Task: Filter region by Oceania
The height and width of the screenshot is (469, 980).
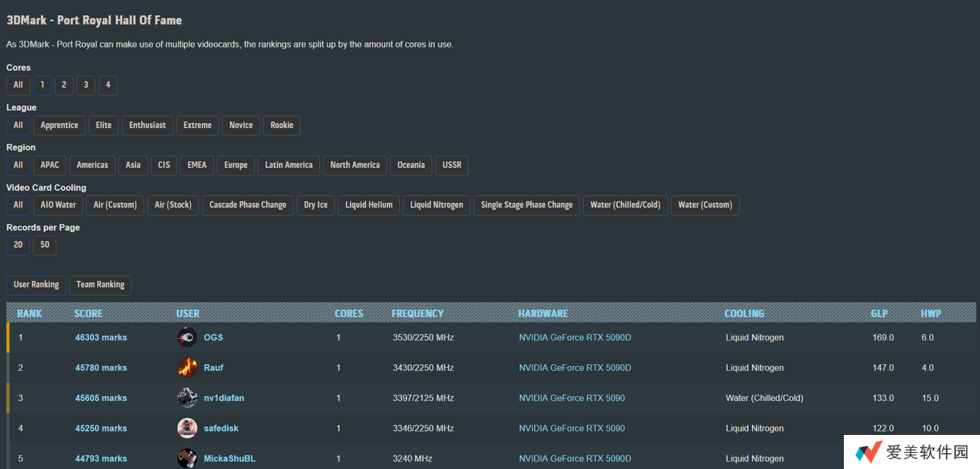Action: (411, 165)
